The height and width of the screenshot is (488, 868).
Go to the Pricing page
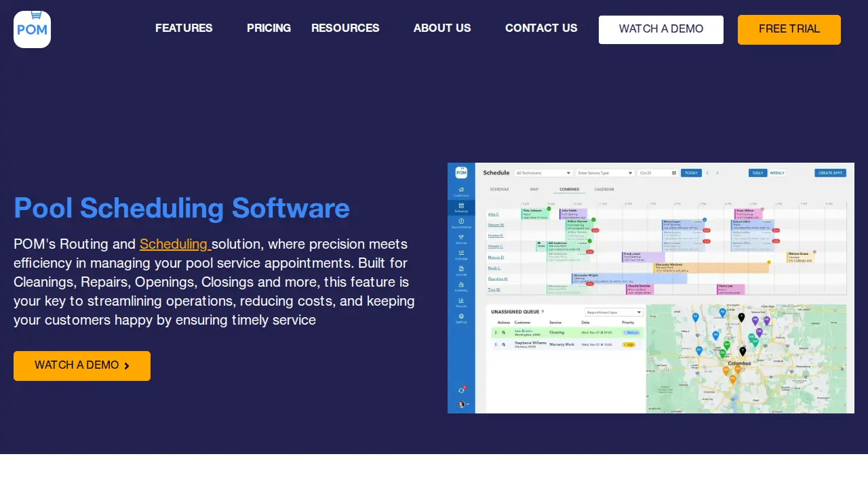[x=269, y=28]
